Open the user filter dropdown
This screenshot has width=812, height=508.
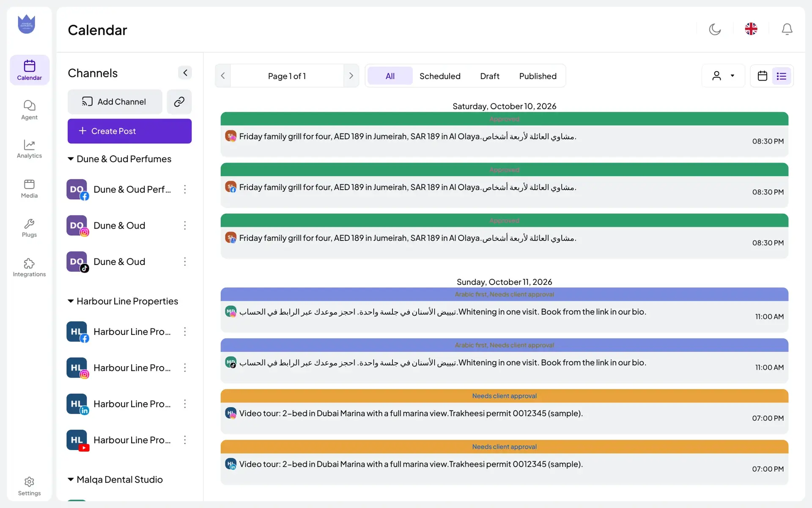(x=723, y=76)
